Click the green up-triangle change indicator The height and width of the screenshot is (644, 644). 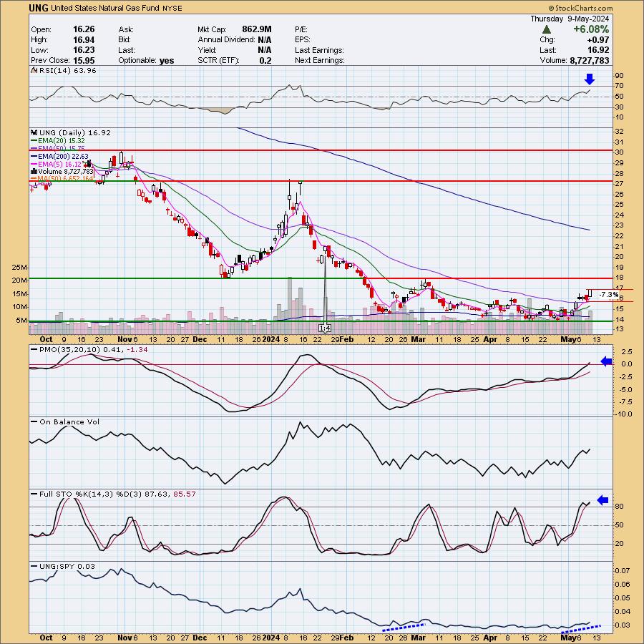(x=546, y=29)
